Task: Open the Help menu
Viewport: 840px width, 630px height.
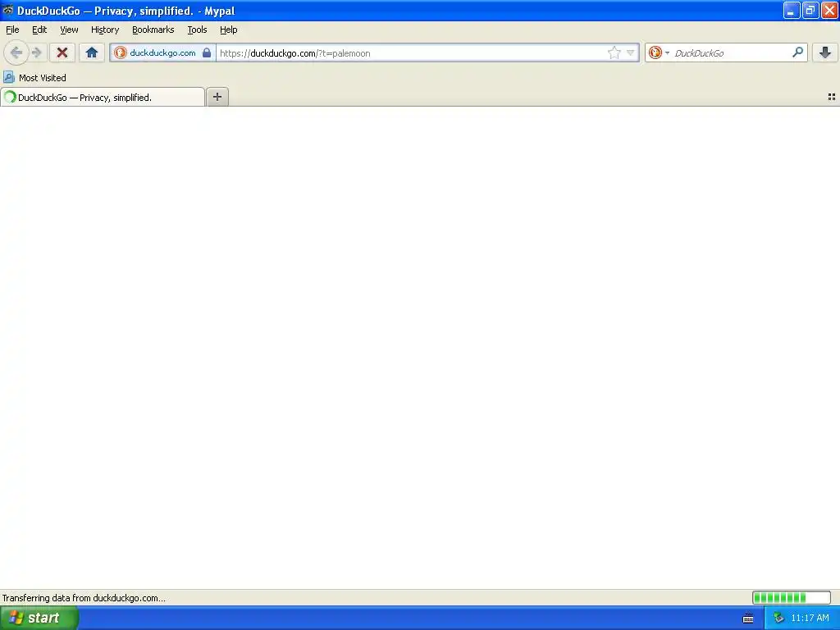Action: 228,30
